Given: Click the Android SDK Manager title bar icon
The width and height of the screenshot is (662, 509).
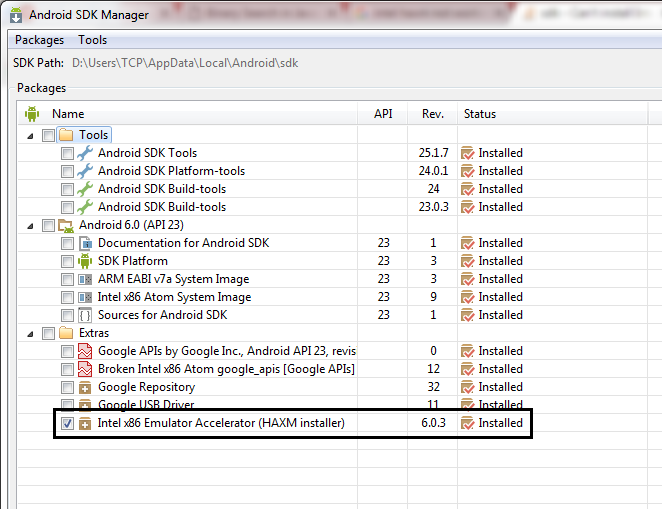Looking at the screenshot, I should 16,15.
